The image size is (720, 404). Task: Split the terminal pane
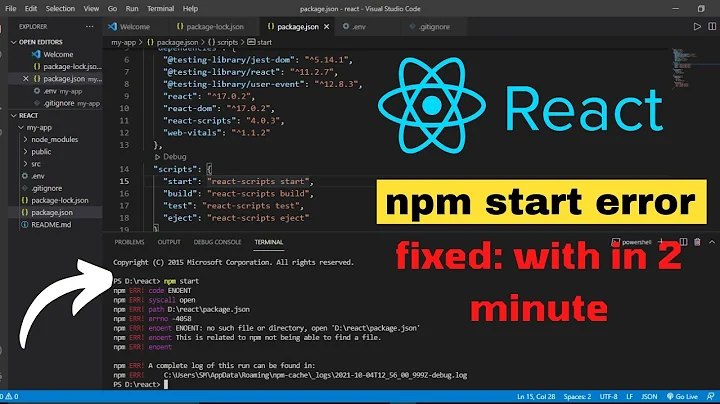click(x=683, y=242)
